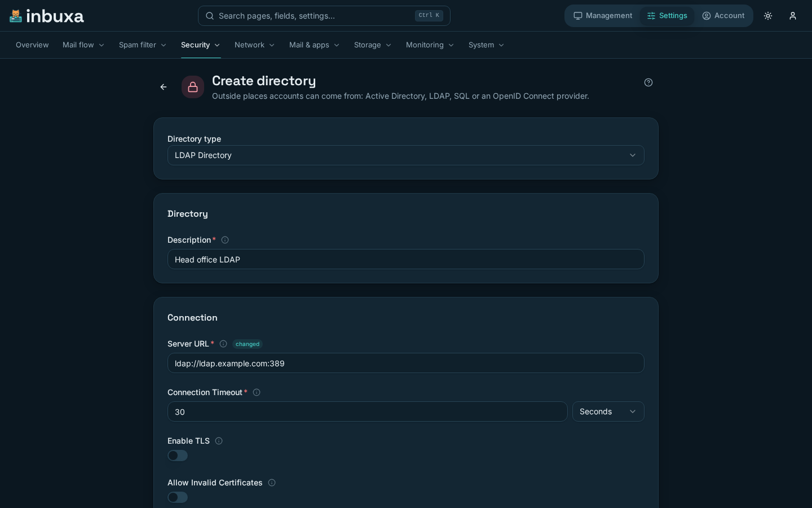
Task: Open the user profile icon
Action: point(793,16)
